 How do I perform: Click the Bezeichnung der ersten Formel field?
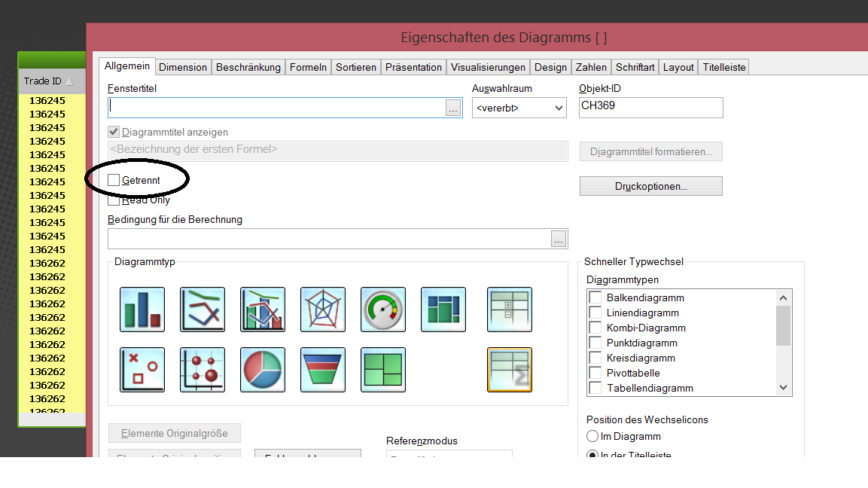coord(338,151)
